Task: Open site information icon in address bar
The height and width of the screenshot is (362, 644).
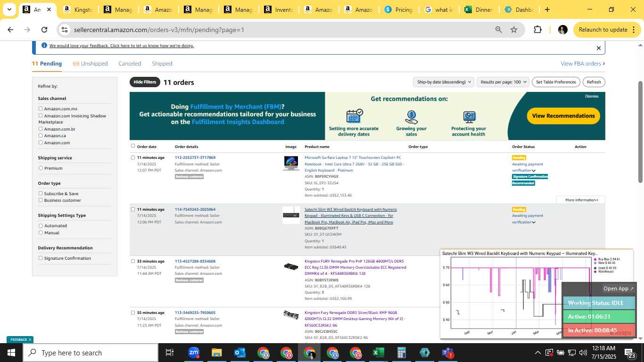Action: coord(65,30)
